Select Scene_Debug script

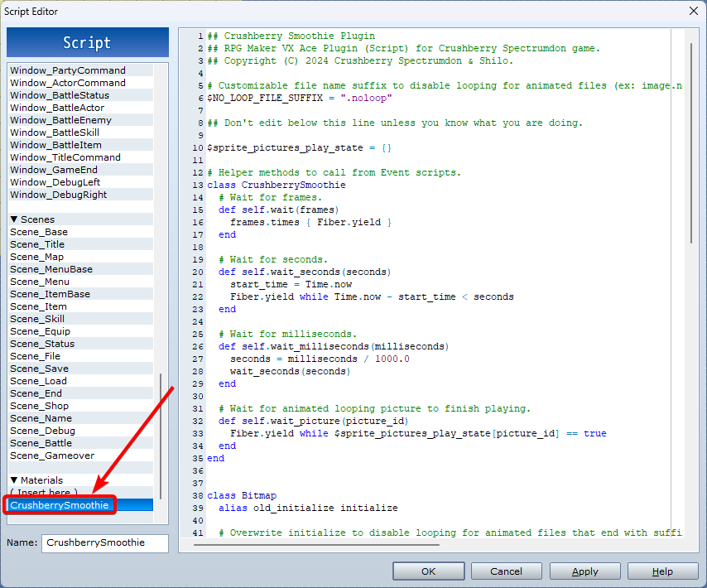point(81,431)
